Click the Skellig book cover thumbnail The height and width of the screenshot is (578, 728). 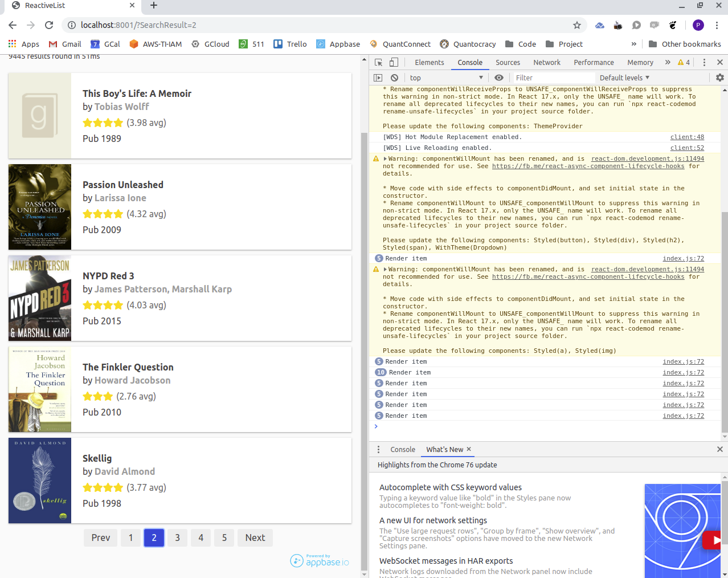[x=40, y=481]
